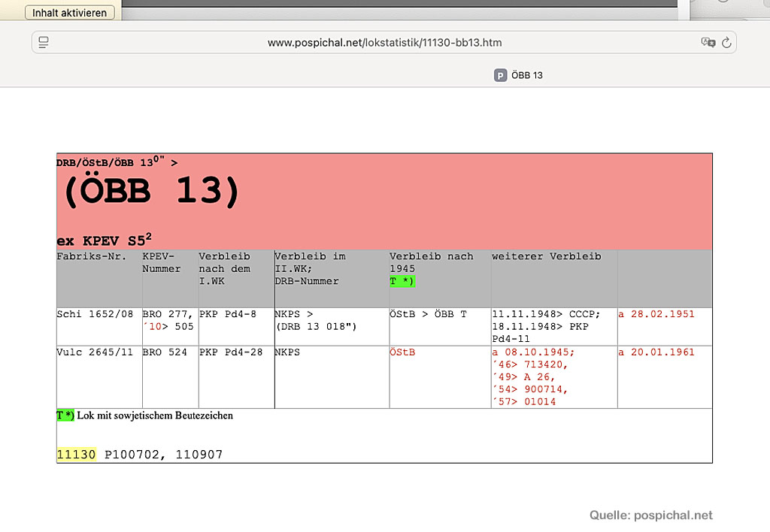Click the Reader view icon in address bar
The width and height of the screenshot is (770, 532).
(44, 42)
